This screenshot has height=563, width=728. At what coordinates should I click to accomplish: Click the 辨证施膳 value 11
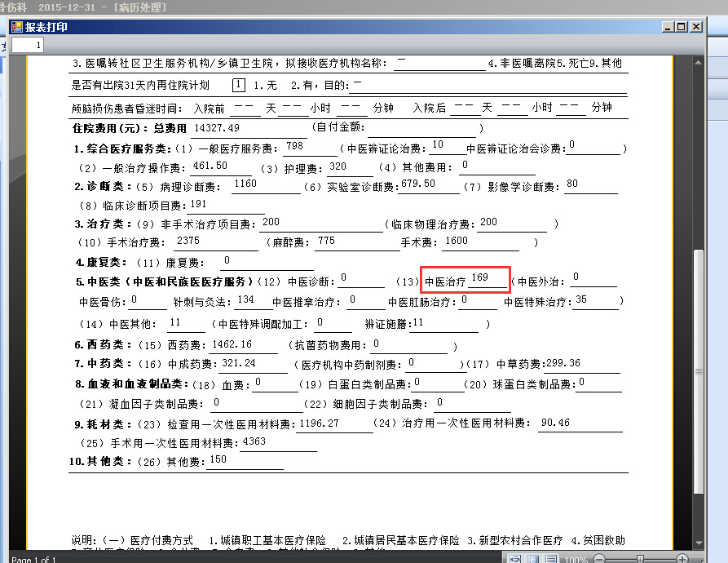tap(418, 322)
